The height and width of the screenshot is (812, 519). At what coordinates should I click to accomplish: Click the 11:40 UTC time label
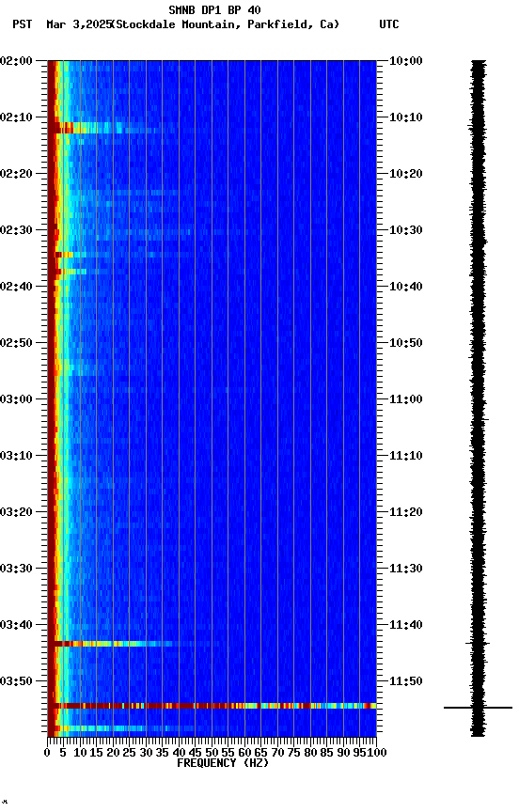coord(405,626)
